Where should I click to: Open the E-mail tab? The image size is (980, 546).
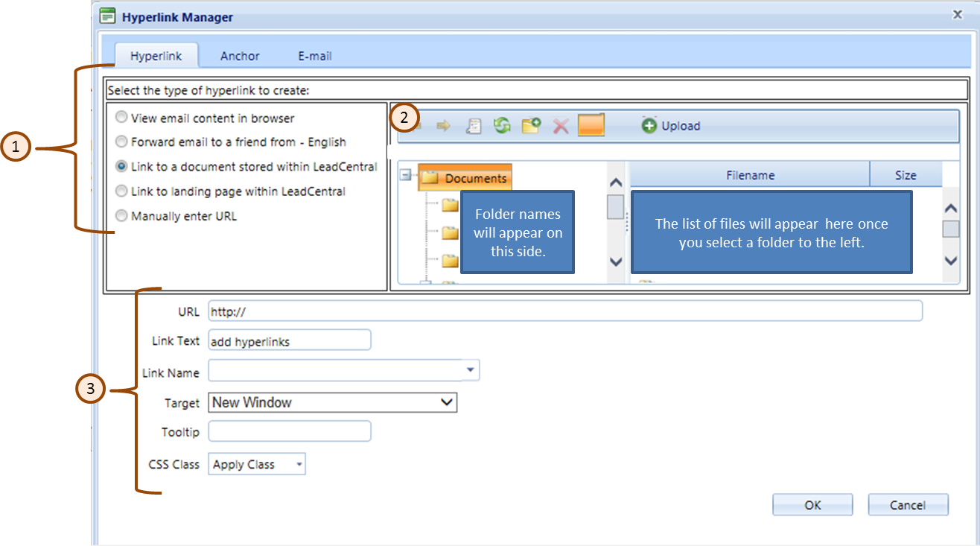315,56
